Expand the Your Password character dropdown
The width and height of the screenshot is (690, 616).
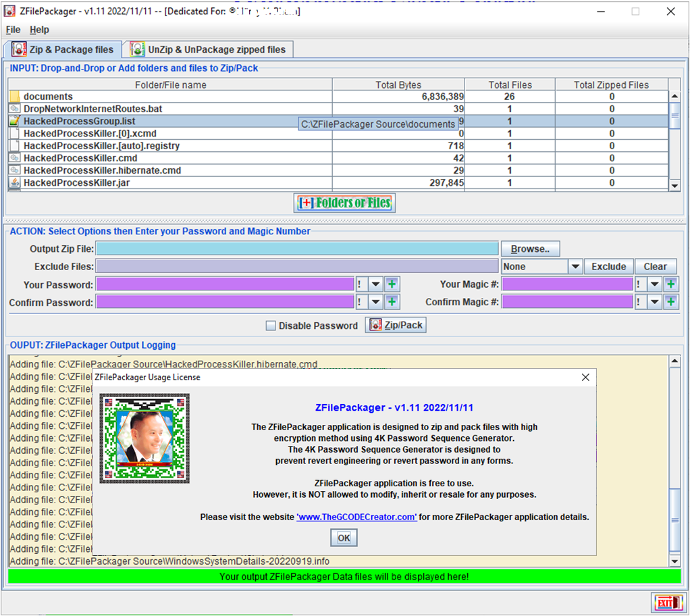coord(375,284)
